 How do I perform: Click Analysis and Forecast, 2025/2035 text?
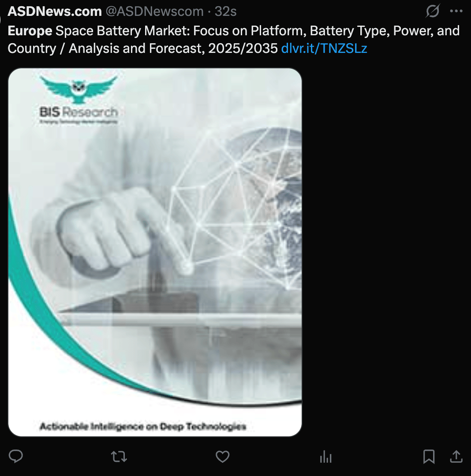click(173, 48)
